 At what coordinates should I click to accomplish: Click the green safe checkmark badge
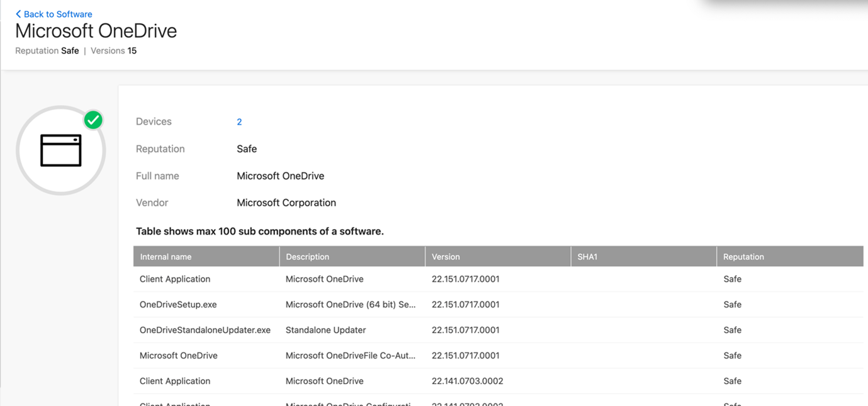pos(93,120)
